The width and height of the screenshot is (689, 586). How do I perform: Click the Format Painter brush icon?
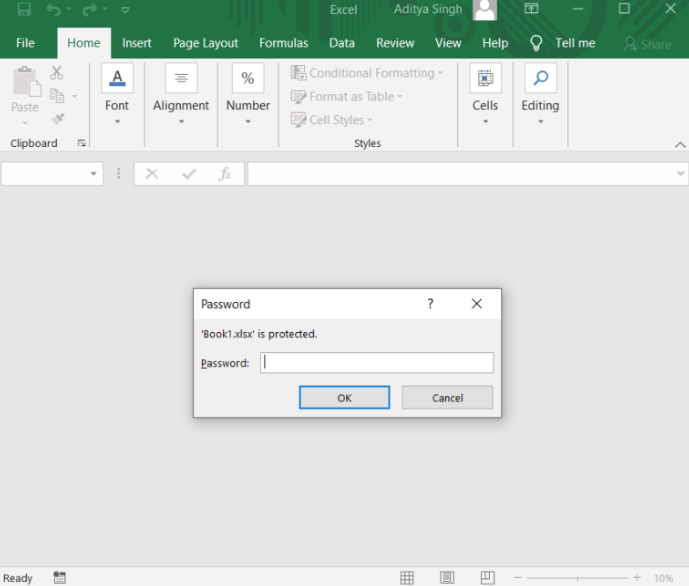click(x=58, y=119)
